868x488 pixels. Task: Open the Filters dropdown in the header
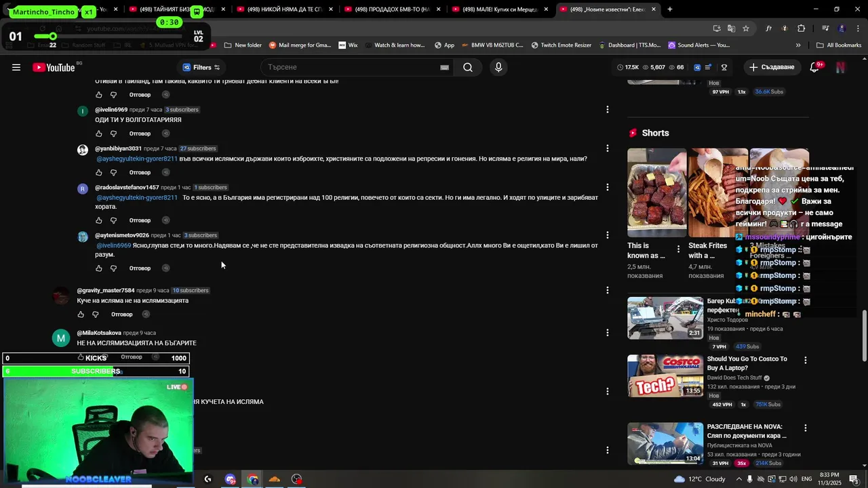point(201,67)
